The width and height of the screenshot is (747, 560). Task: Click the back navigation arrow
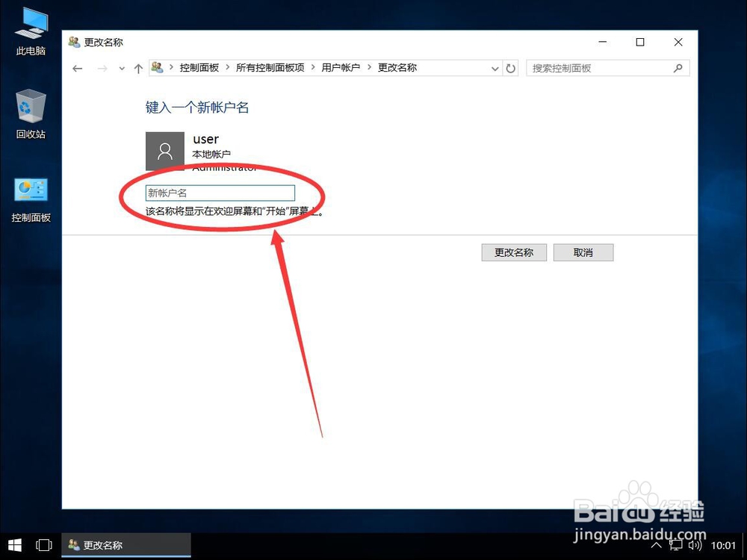(78, 68)
